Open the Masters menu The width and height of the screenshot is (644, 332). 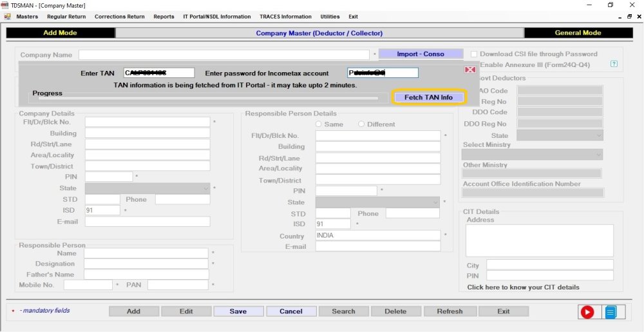click(27, 17)
